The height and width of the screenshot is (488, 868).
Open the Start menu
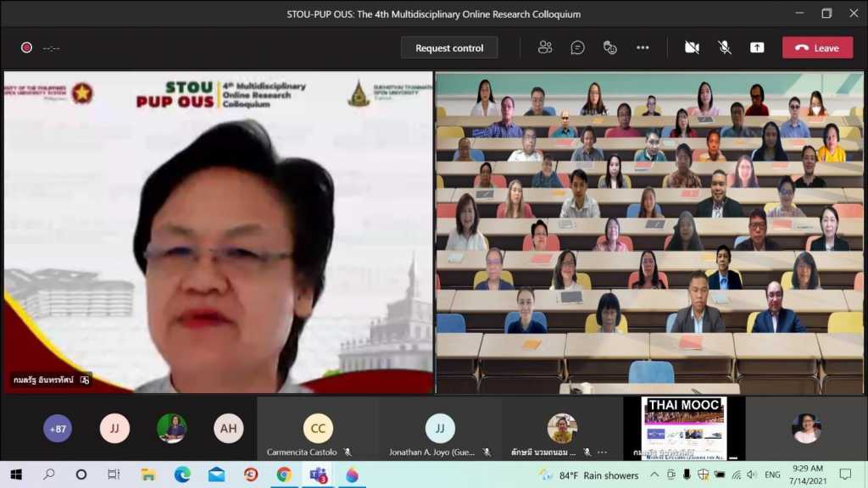[x=15, y=475]
